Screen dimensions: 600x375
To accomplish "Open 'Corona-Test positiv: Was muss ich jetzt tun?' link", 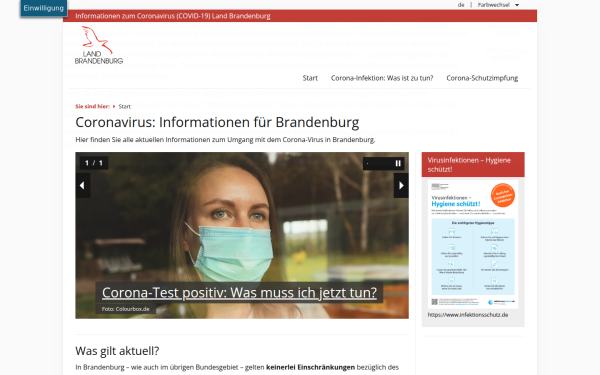I will pyautogui.click(x=239, y=293).
